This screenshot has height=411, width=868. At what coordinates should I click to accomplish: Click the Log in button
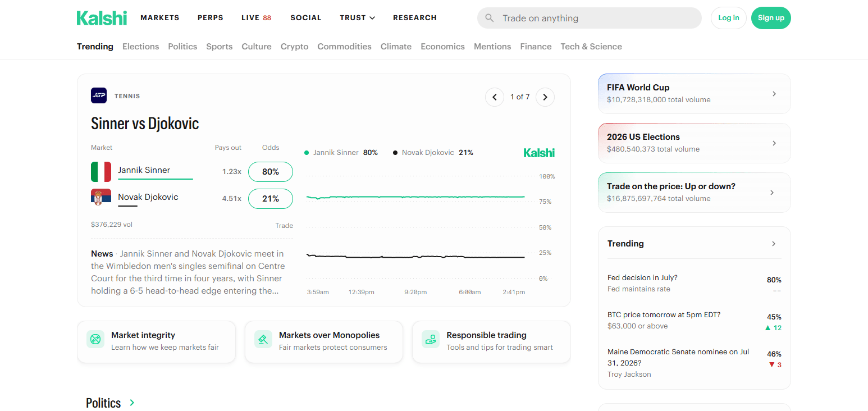[x=729, y=18]
